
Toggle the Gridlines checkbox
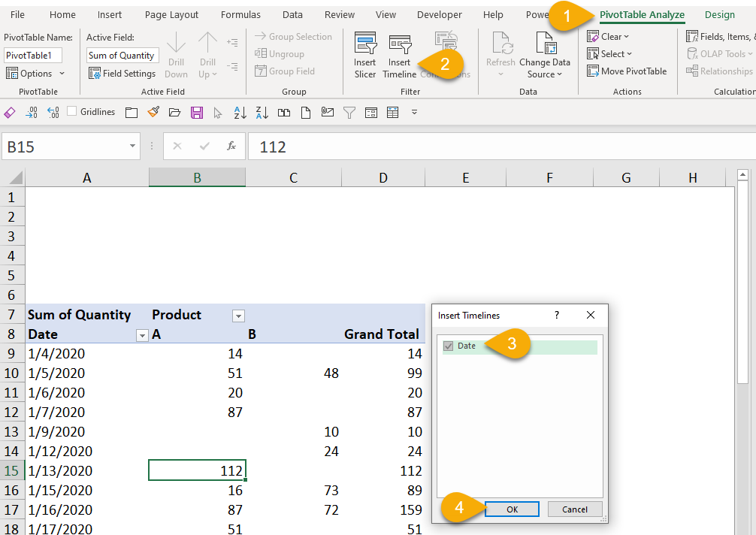coord(72,112)
